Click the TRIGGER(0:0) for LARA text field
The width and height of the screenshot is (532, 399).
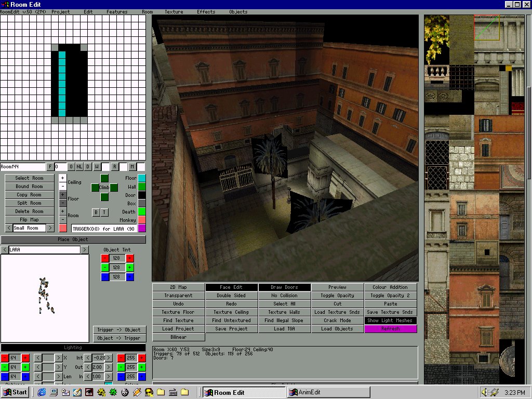pos(104,229)
